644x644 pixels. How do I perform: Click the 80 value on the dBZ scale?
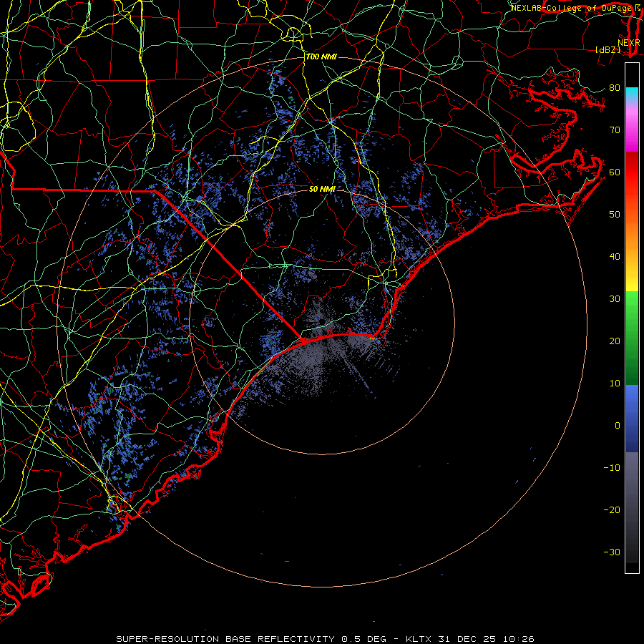tap(615, 87)
